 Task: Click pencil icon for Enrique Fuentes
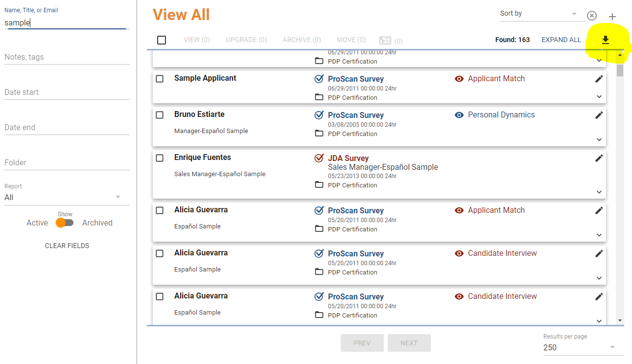599,158
